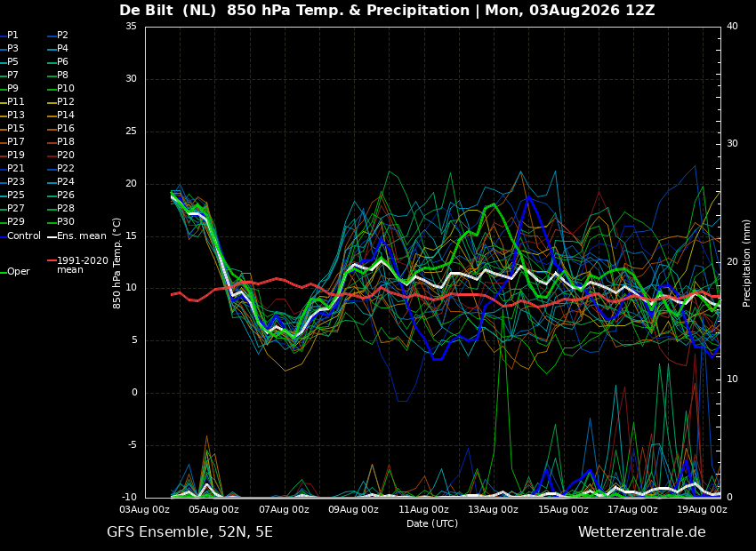Click the 19Aug 00z date tick label
Screen dimensions: 756x551
click(702, 509)
